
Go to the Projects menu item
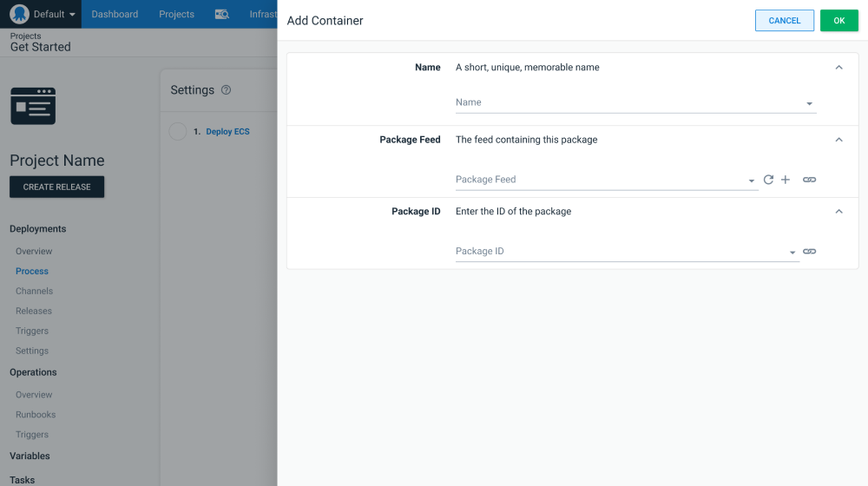pos(176,14)
